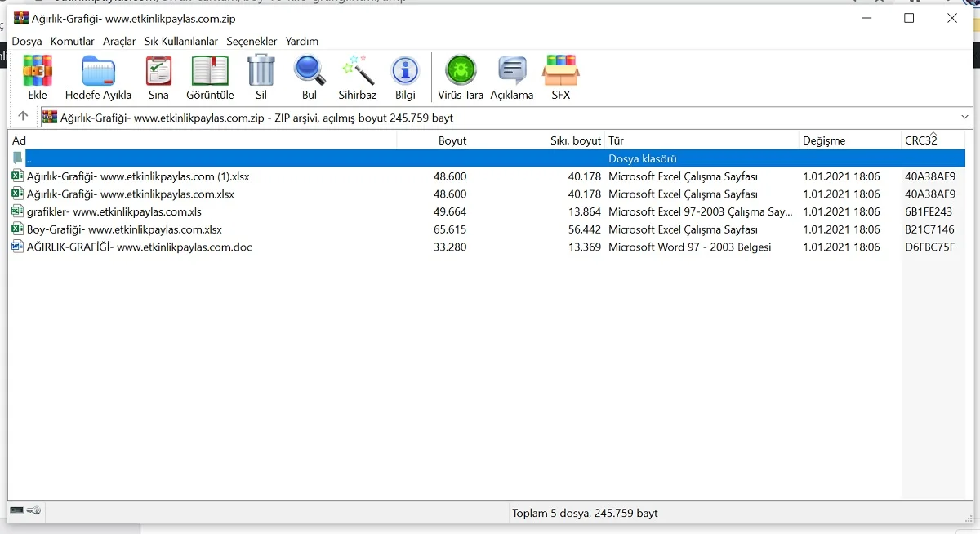Click packed size value 13.864

(585, 211)
